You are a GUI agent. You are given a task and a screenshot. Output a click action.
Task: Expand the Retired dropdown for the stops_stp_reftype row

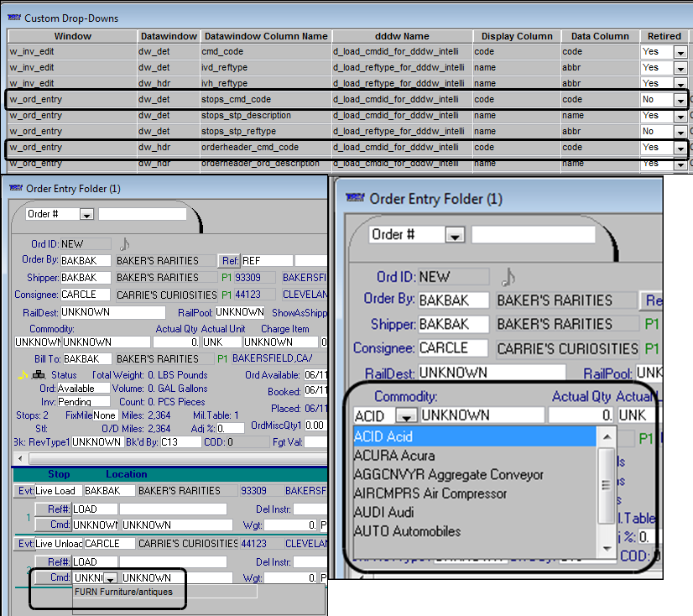point(680,132)
